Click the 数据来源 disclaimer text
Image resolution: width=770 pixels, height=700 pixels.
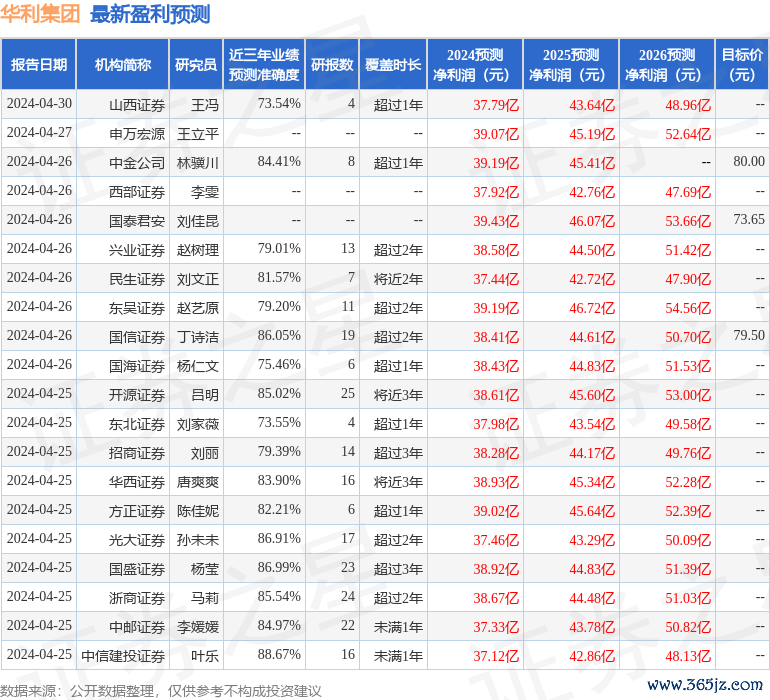(x=161, y=691)
